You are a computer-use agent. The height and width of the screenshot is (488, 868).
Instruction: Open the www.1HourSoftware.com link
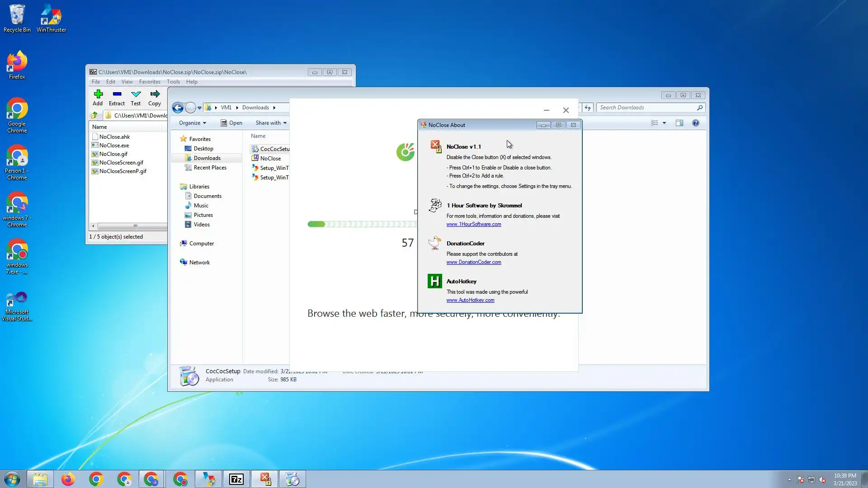click(x=473, y=224)
